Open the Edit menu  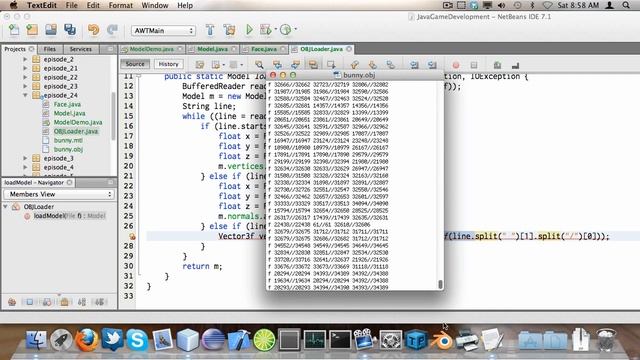click(93, 5)
